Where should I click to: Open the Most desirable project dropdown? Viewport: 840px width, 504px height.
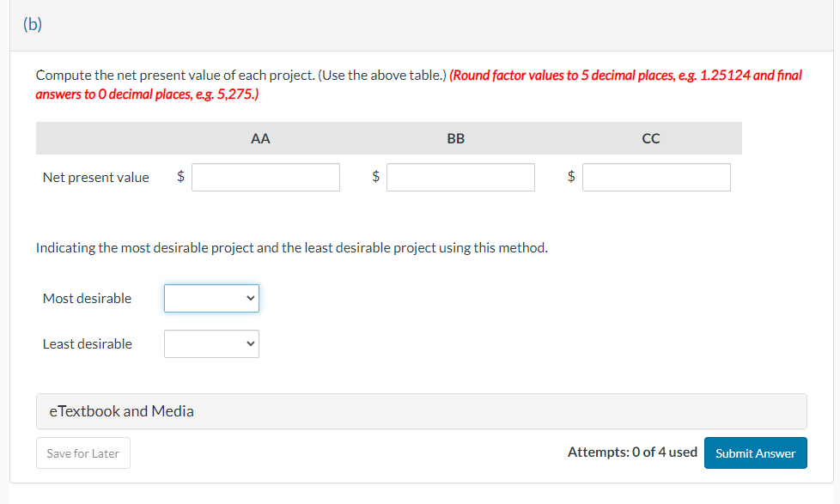click(x=211, y=298)
